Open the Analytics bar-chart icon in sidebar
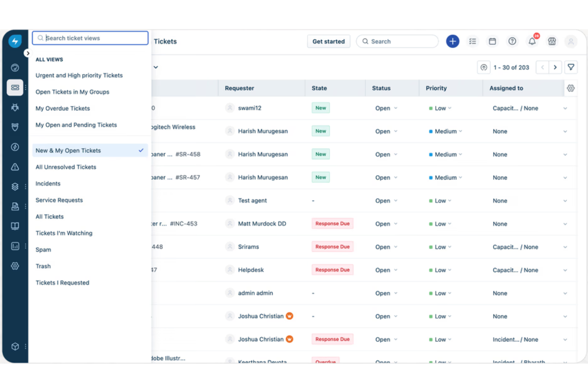The height and width of the screenshot is (392, 588). tap(15, 246)
